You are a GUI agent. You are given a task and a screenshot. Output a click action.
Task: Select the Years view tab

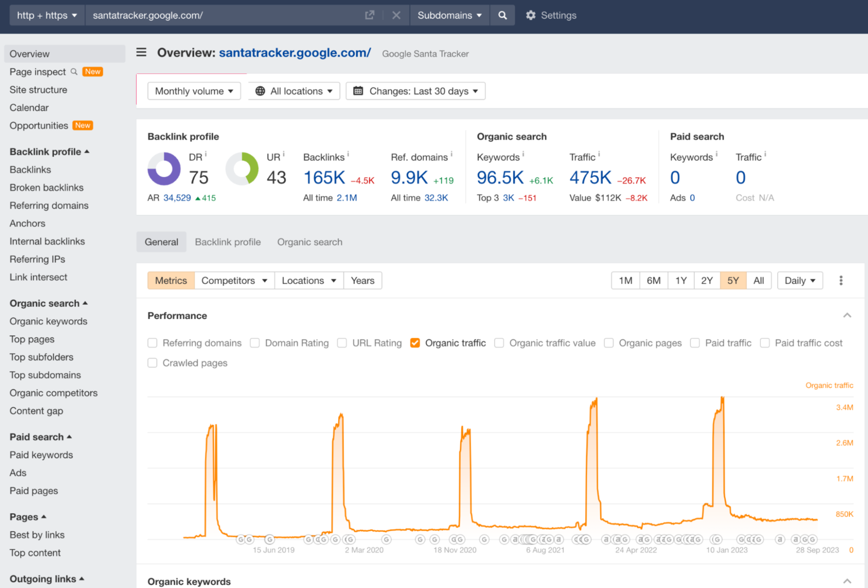(x=362, y=281)
